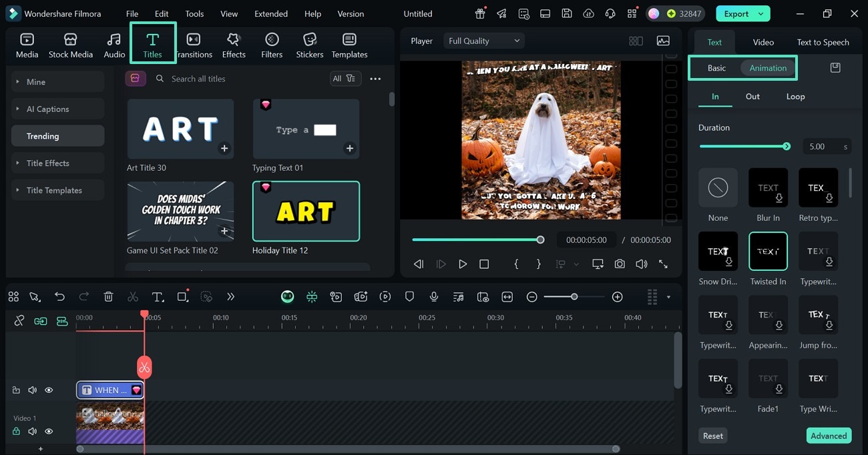Select the Art Title 30 template thumbnail
Screen dimensions: 868x455
pos(180,129)
